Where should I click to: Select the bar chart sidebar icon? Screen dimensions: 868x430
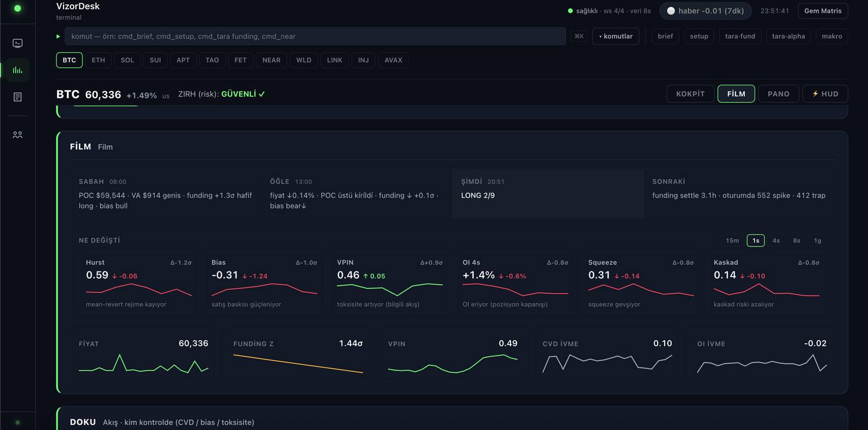click(x=17, y=70)
